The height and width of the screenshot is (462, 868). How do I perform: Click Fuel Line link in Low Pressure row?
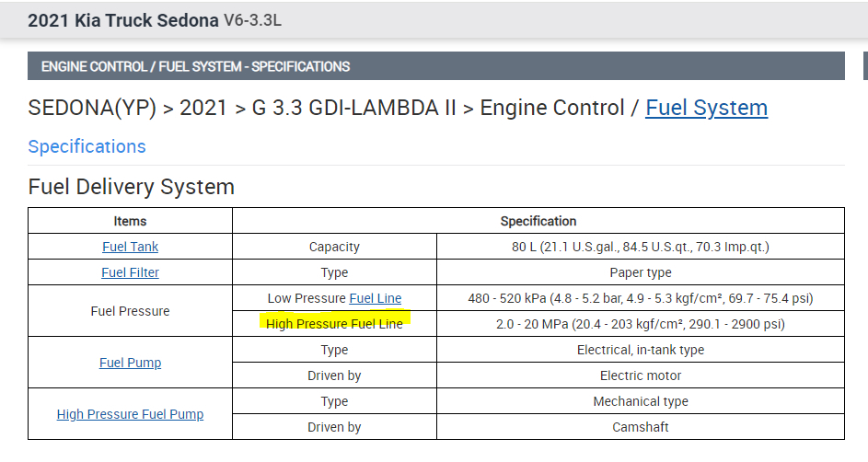(376, 298)
